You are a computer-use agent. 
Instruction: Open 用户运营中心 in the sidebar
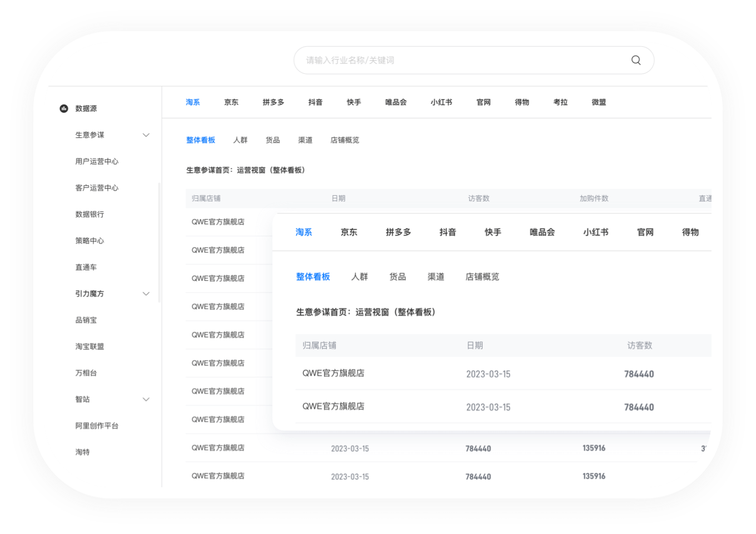(x=97, y=161)
